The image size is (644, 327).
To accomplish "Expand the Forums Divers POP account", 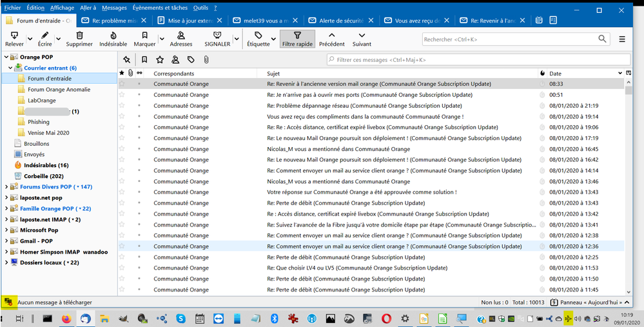I will [6, 187].
